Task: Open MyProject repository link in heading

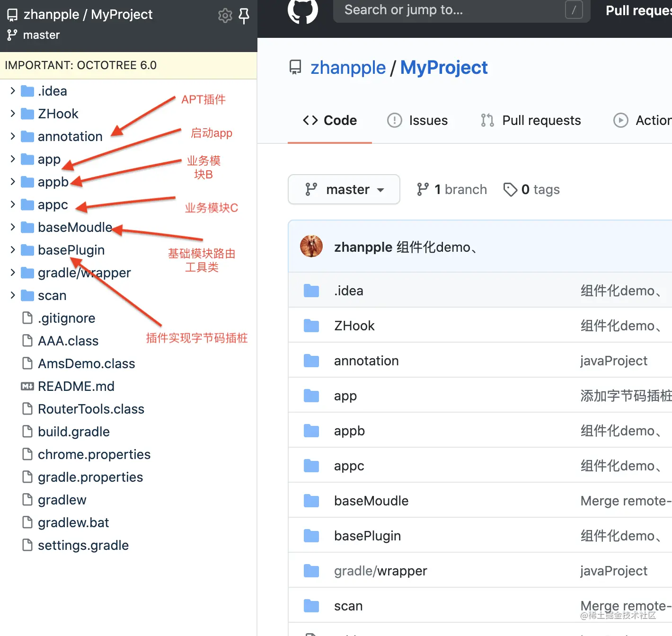Action: coord(444,68)
